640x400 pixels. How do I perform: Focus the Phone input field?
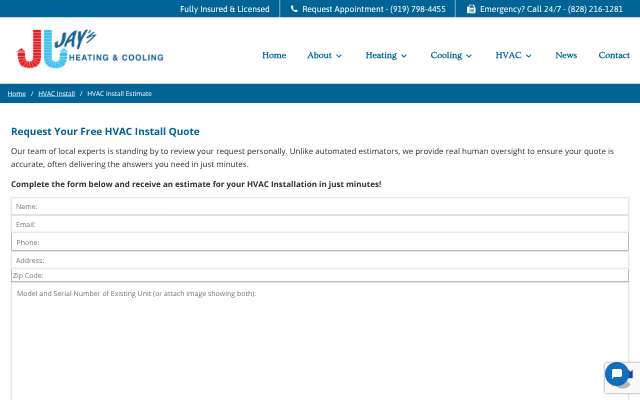tap(320, 242)
